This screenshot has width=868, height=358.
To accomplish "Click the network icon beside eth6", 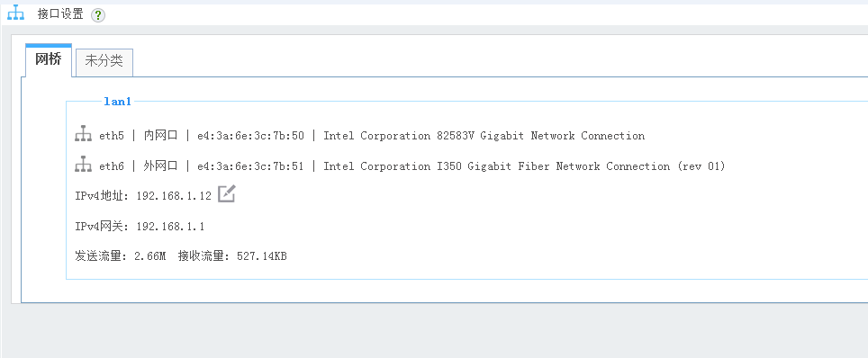I will (x=83, y=165).
